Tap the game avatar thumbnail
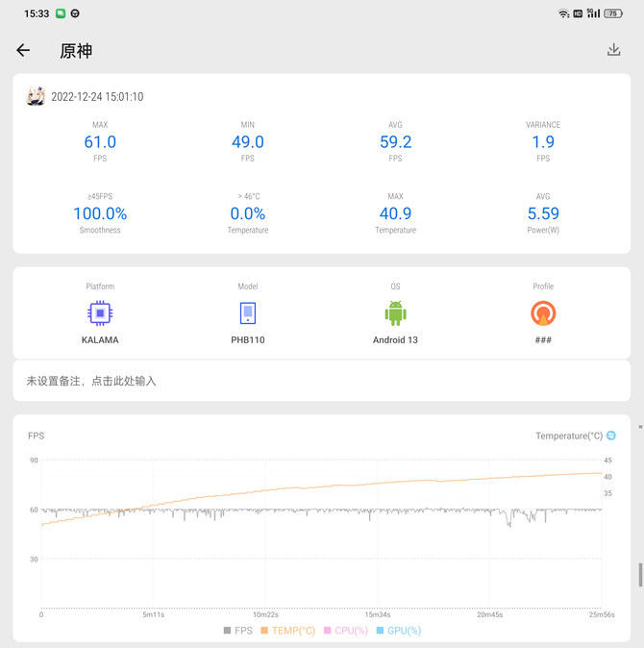644x648 pixels. coord(36,96)
